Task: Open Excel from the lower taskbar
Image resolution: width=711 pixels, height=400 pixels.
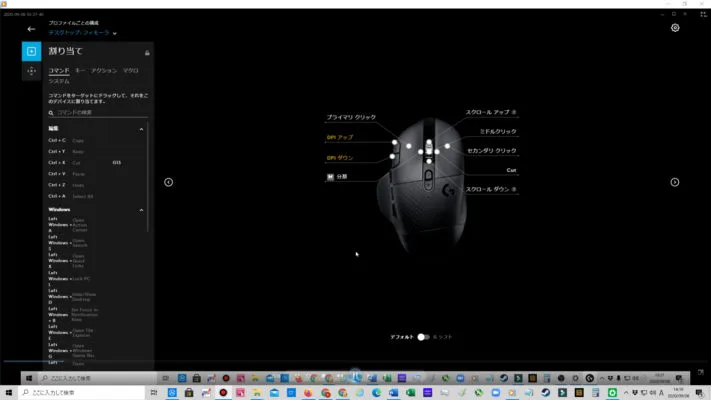Action: point(410,393)
